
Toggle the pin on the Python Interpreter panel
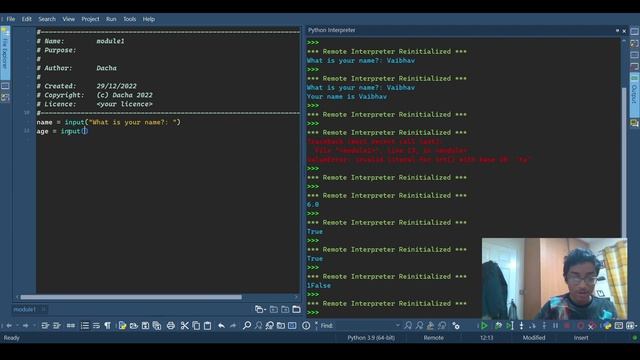click(617, 31)
